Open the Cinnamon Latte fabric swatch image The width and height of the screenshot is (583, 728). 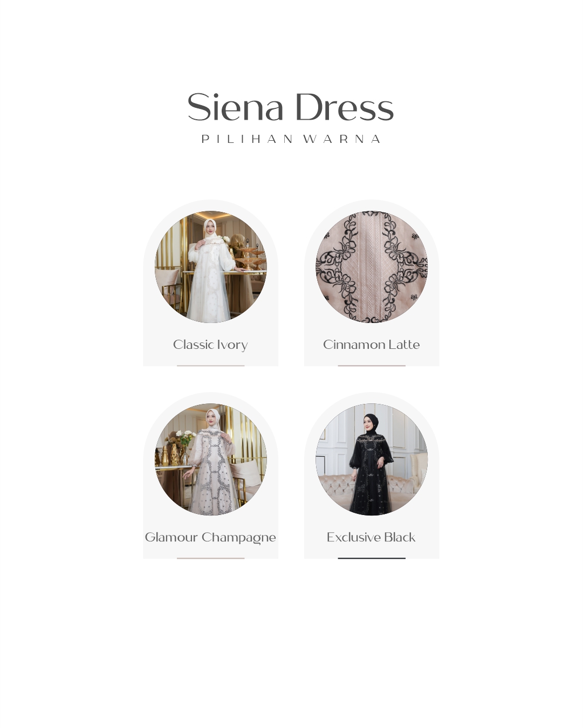[x=372, y=267]
